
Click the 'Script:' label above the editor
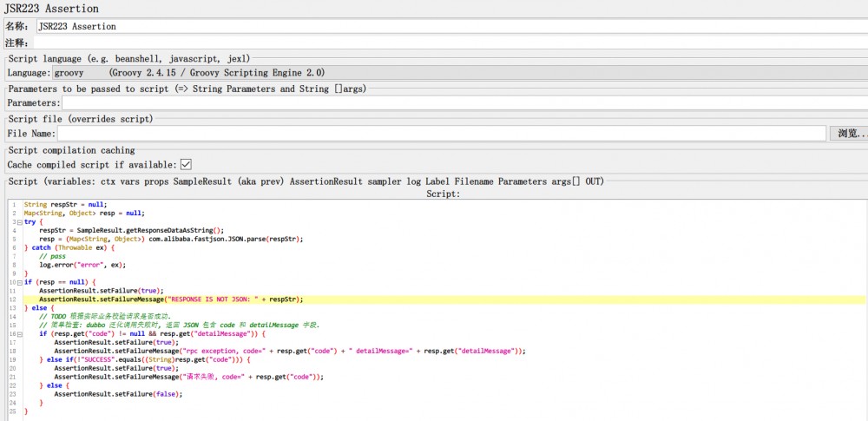pos(443,194)
